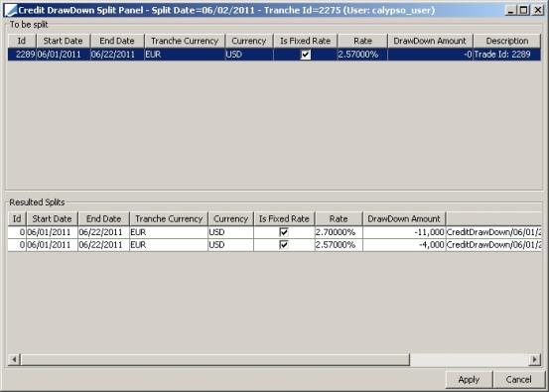The height and width of the screenshot is (392, 549).
Task: Maximize the Credit DrawDown Split Panel window
Action: click(x=523, y=10)
